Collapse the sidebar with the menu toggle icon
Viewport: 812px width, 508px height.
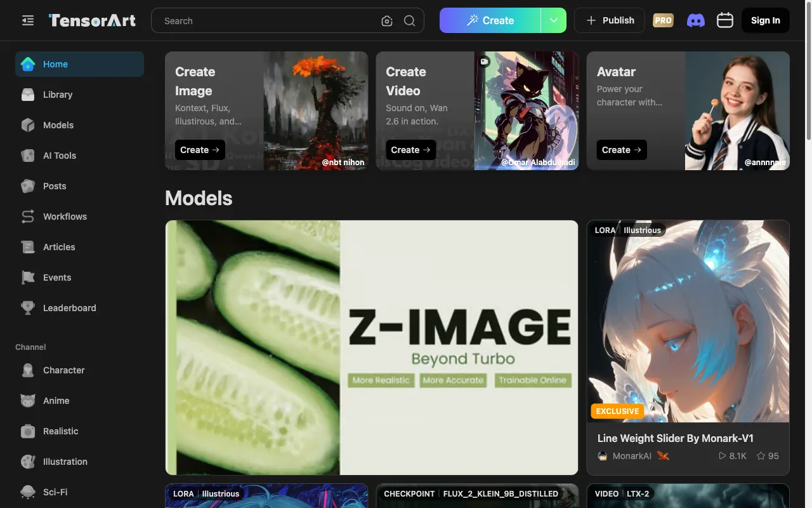[x=27, y=21]
